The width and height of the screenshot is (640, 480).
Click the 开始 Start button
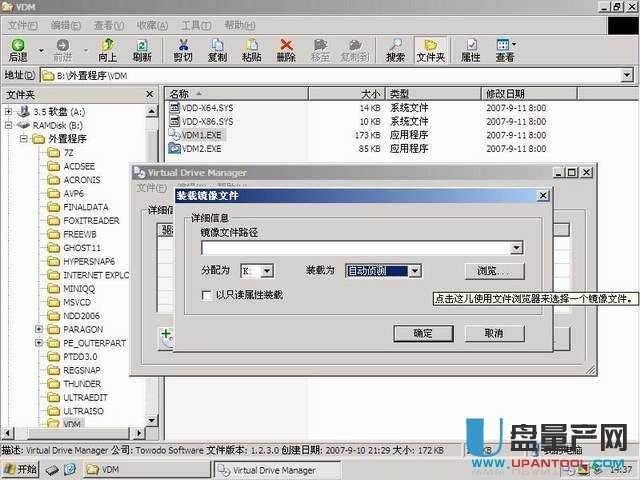tap(20, 469)
